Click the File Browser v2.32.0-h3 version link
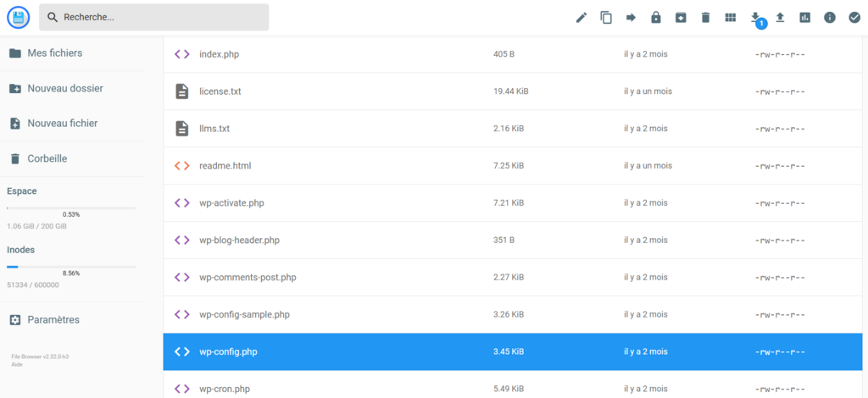This screenshot has width=868, height=398. point(40,357)
